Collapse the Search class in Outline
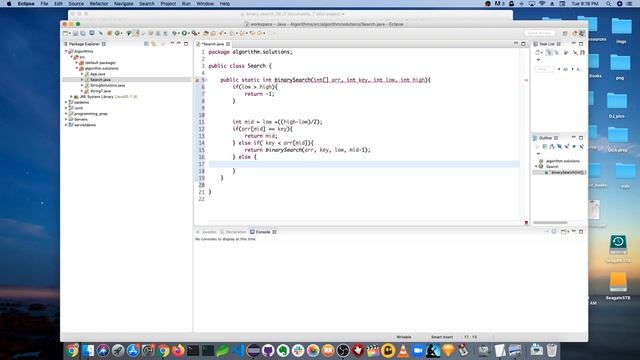 click(536, 167)
